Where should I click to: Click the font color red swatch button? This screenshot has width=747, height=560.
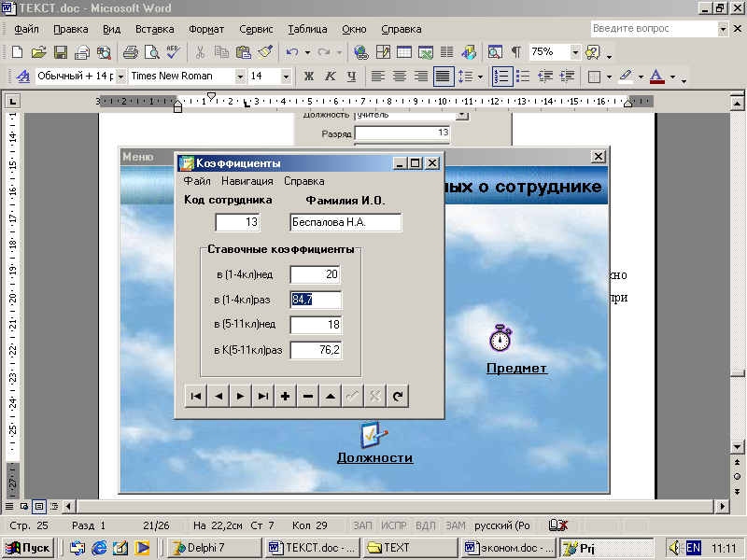coord(656,77)
